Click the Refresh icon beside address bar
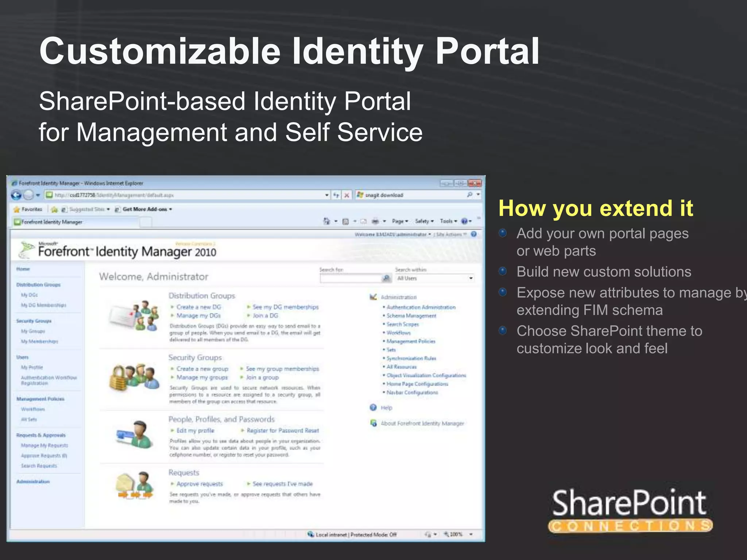The image size is (747, 560). pyautogui.click(x=336, y=195)
